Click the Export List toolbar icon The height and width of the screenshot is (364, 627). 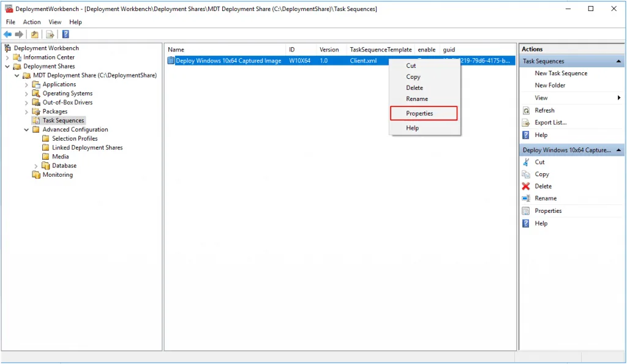50,34
